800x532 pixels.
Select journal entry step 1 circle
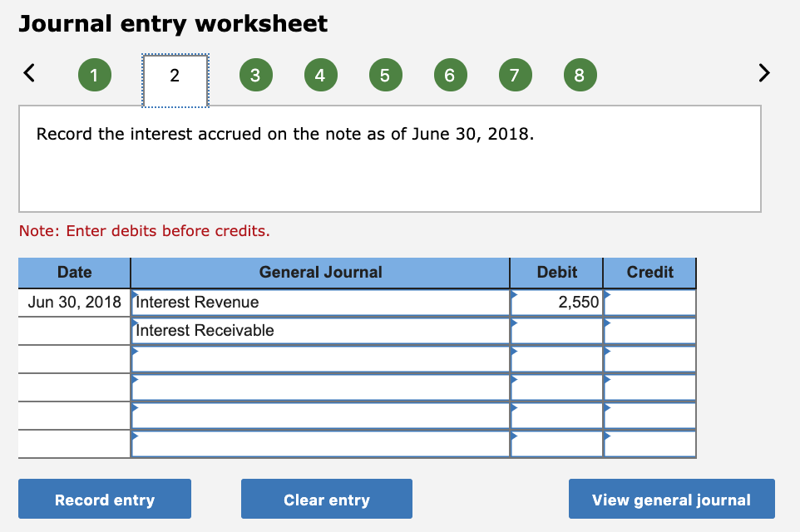94,74
